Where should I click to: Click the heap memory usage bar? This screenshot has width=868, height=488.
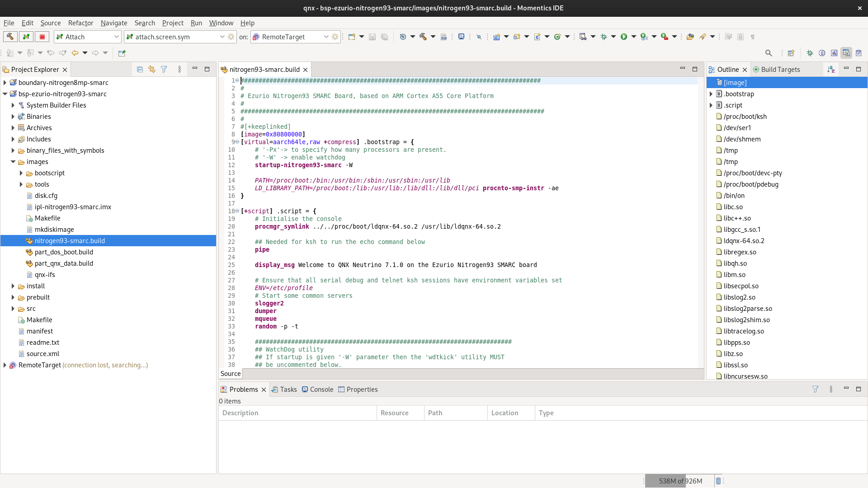[679, 481]
